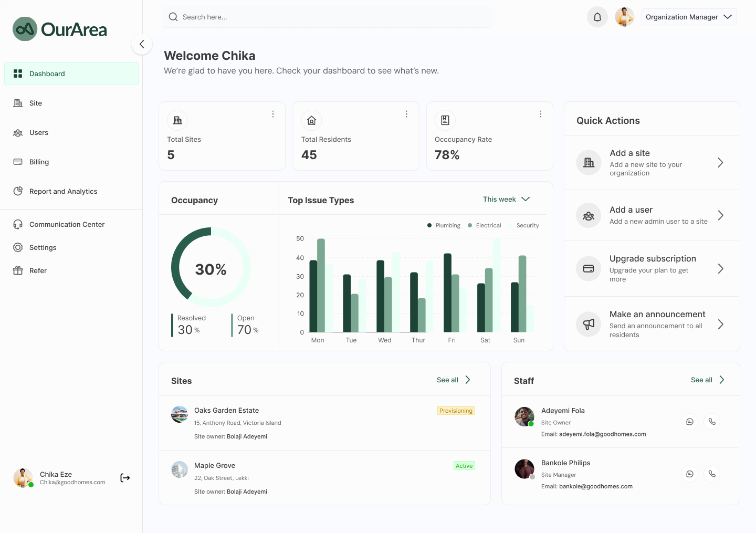
Task: Open the three-dot menu on Total Sites card
Action: tap(272, 113)
